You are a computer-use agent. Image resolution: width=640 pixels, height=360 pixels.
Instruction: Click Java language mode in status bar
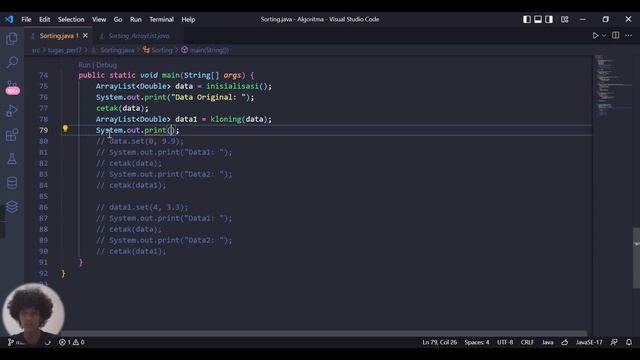tap(547, 342)
